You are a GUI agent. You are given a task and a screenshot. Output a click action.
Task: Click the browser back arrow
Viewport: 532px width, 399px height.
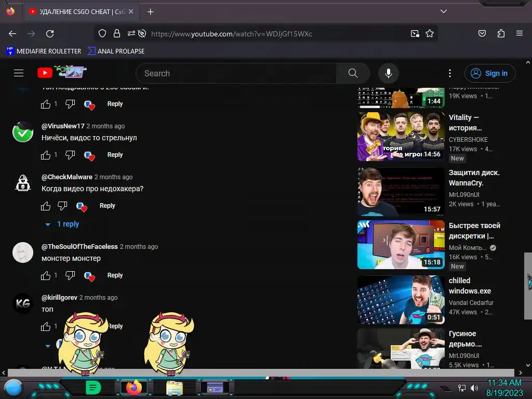(x=12, y=34)
